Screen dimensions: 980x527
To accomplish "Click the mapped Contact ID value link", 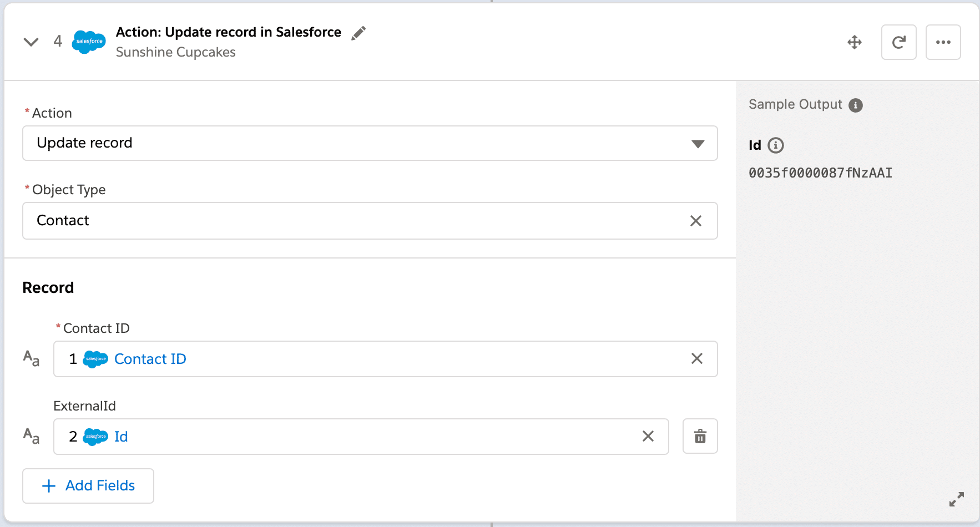I will click(149, 359).
